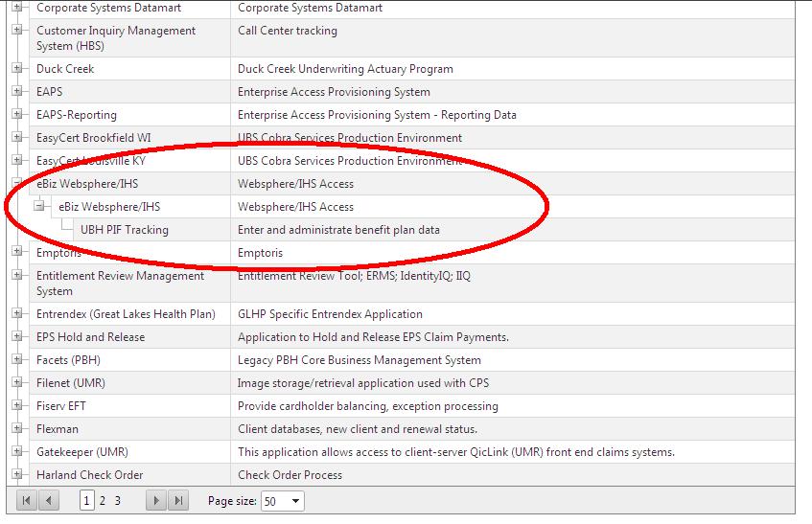This screenshot has height=524, width=812.
Task: Expand the EPS Hold and Release row
Action: pos(17,336)
